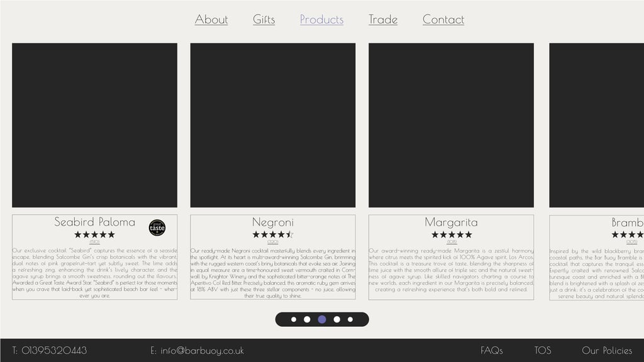
Task: Select the fourth carousel dot
Action: coord(337,319)
